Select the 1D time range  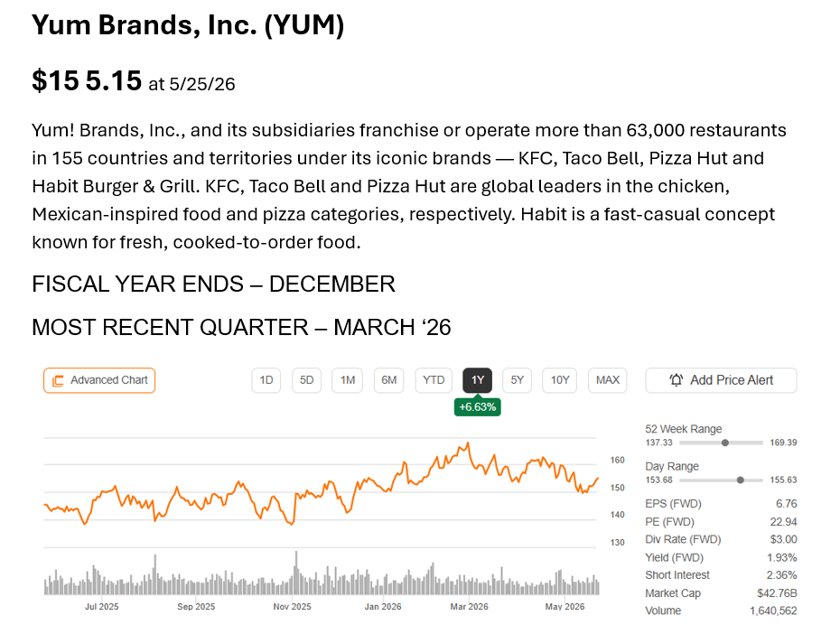tap(266, 380)
